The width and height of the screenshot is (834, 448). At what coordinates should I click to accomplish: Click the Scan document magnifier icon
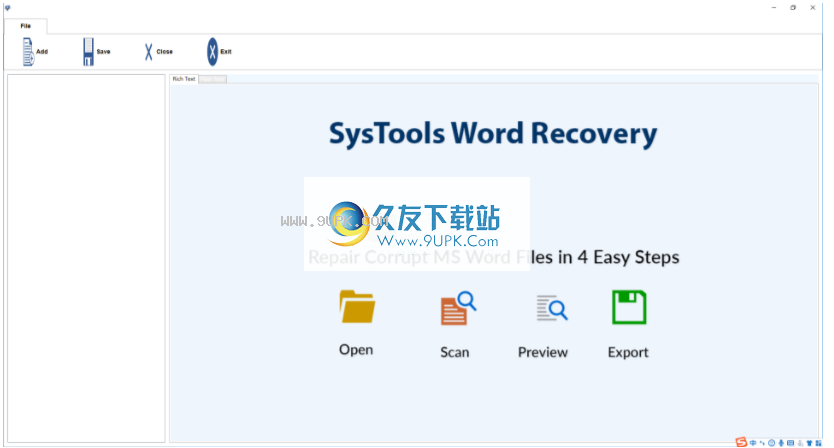[458, 308]
